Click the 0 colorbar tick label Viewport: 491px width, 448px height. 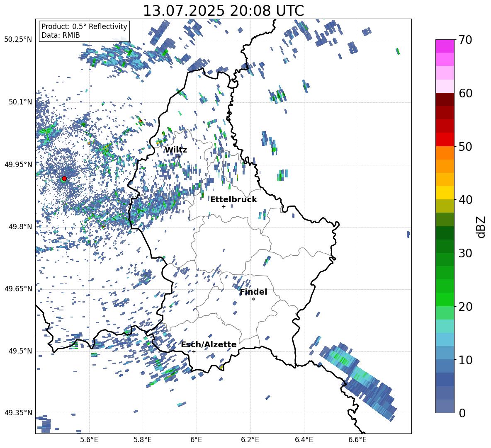click(x=462, y=413)
